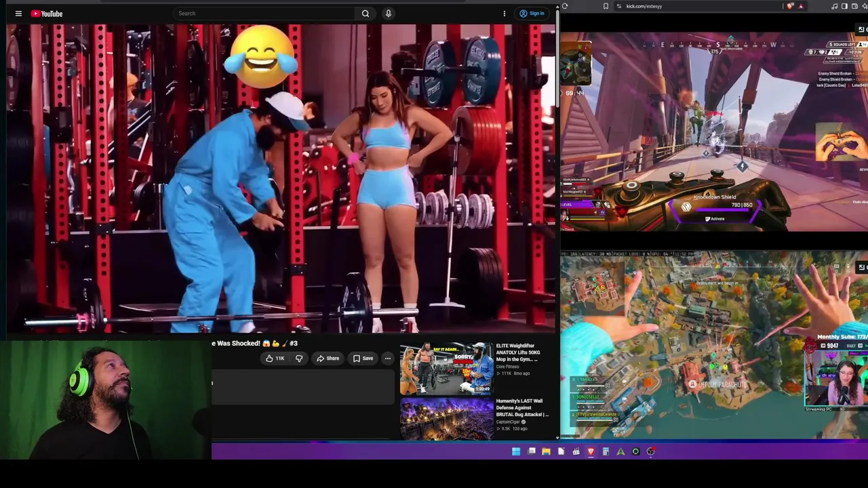This screenshot has height=488, width=868.
Task: Bookmark the Kick page
Action: coord(606,6)
